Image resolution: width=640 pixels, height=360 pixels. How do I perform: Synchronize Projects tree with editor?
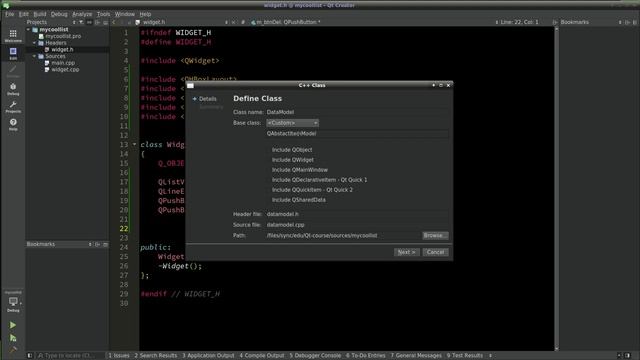(89, 22)
